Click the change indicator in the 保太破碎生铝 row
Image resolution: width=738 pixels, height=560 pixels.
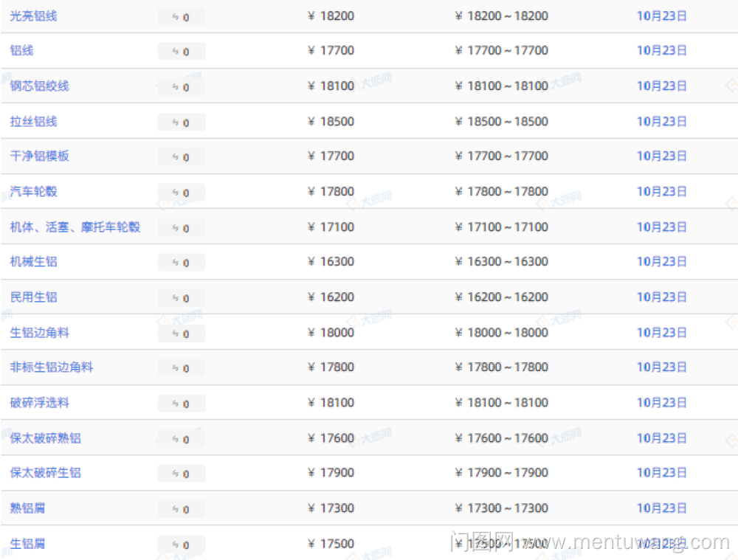(181, 474)
